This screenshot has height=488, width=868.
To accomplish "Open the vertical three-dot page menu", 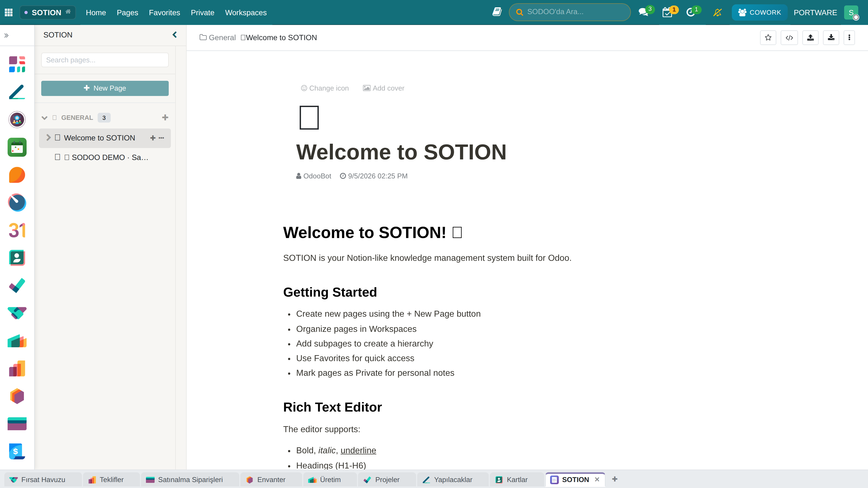I will pyautogui.click(x=849, y=38).
